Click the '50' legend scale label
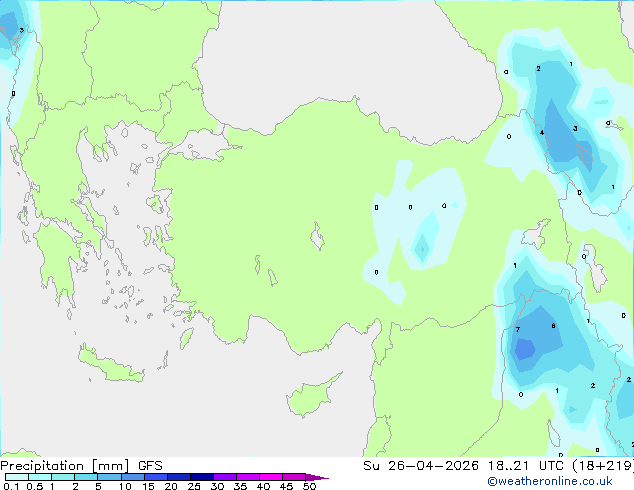 point(309,486)
